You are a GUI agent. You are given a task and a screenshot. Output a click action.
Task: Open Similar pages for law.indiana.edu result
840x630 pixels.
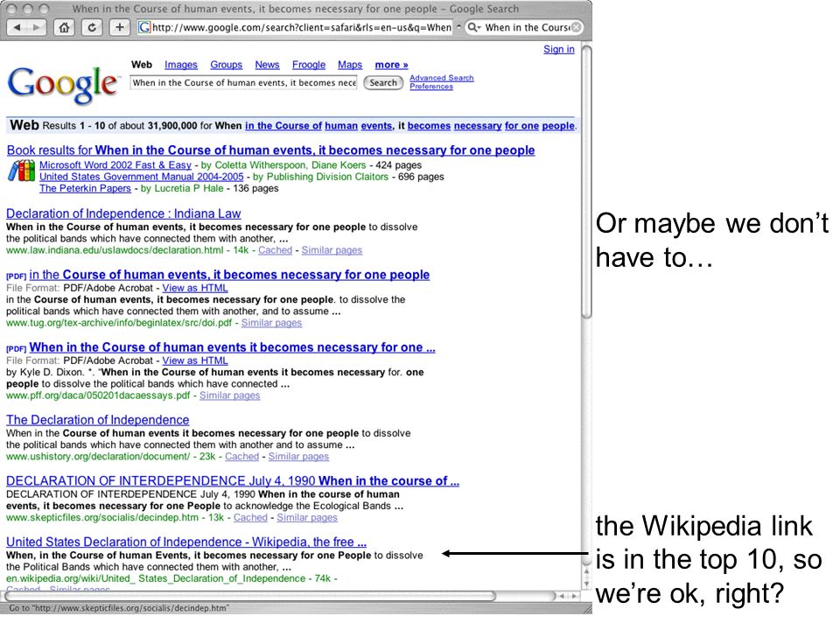pyautogui.click(x=332, y=250)
